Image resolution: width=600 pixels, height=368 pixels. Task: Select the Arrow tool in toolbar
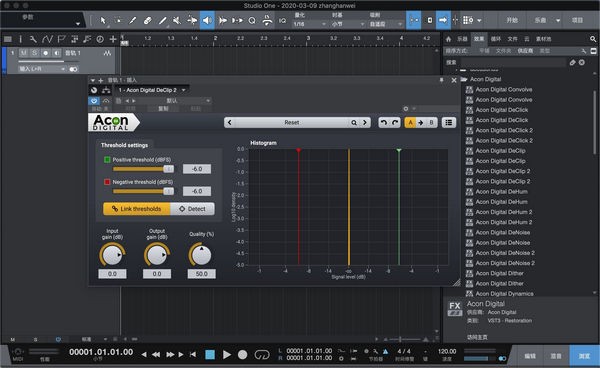point(103,20)
